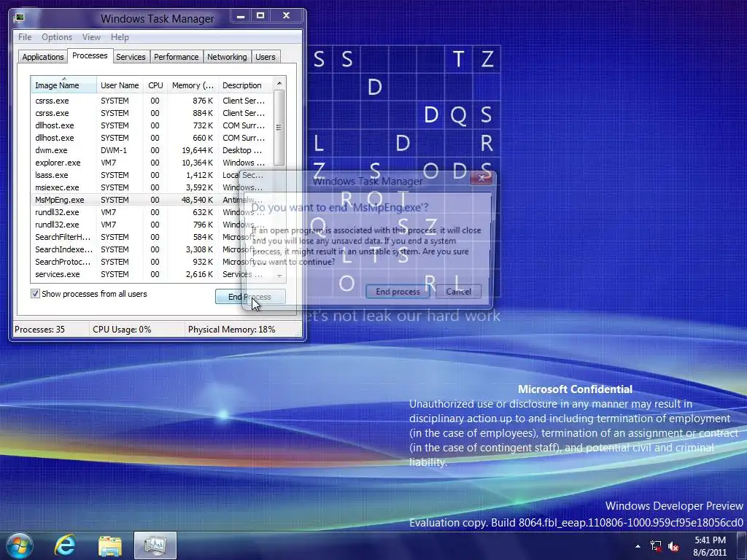Select the SearchFilterH... process

152,237
